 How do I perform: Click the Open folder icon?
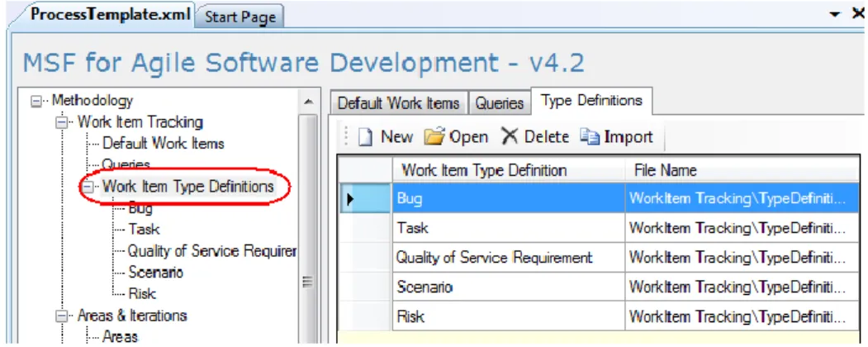click(435, 136)
